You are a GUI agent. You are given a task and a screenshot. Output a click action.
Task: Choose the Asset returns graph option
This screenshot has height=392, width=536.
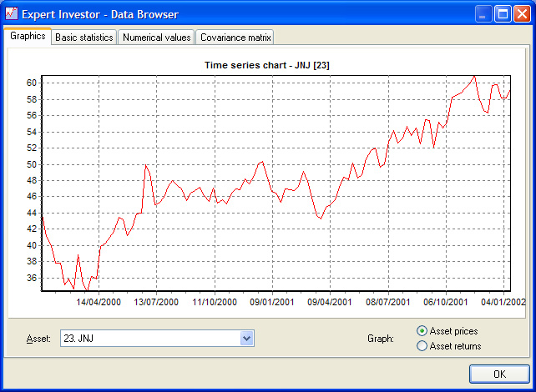pos(422,345)
